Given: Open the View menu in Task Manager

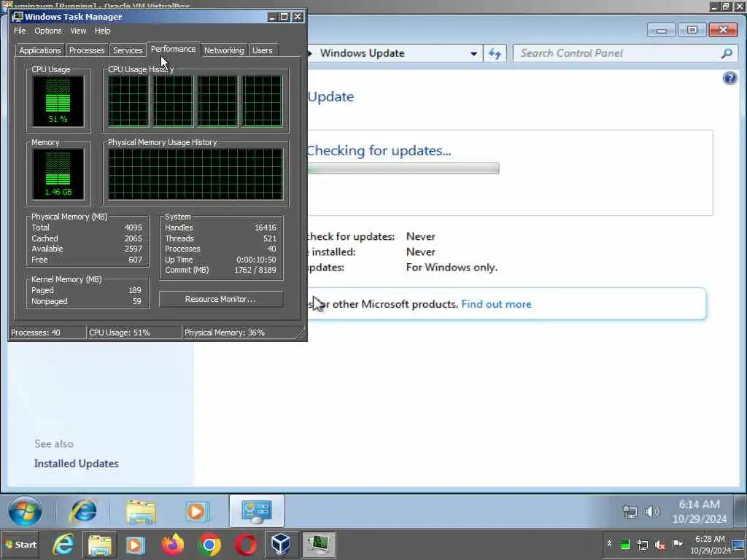Looking at the screenshot, I should (78, 31).
